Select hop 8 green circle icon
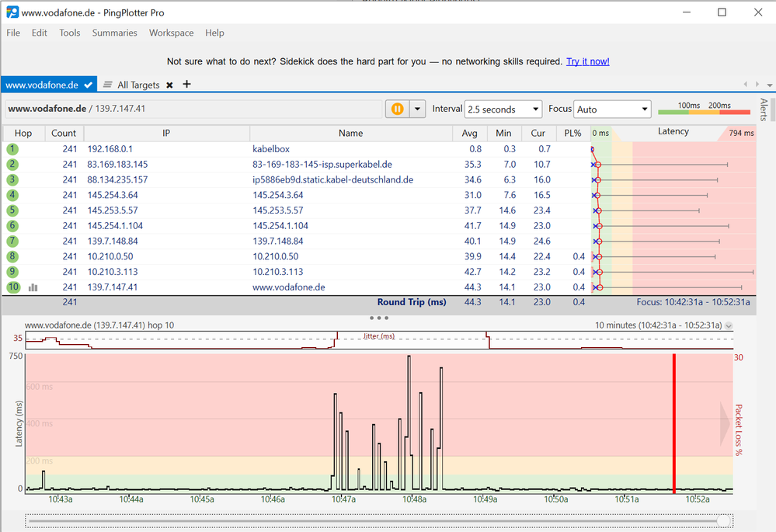This screenshot has width=776, height=532. [12, 256]
